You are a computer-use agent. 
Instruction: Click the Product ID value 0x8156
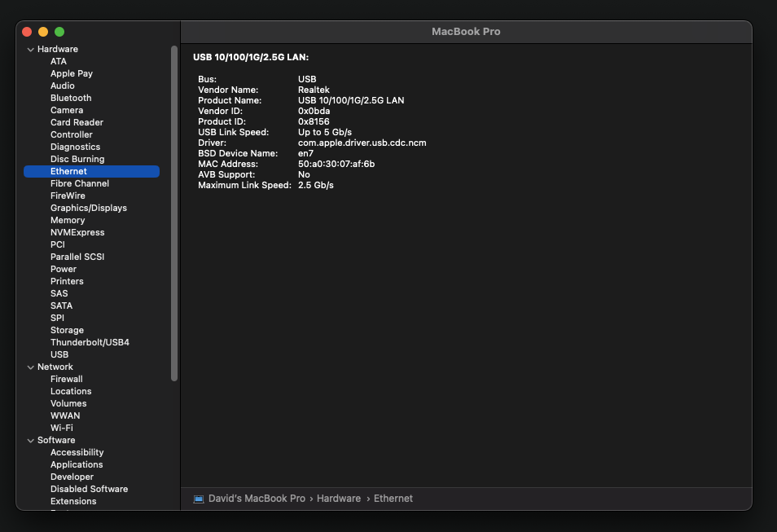coord(314,121)
